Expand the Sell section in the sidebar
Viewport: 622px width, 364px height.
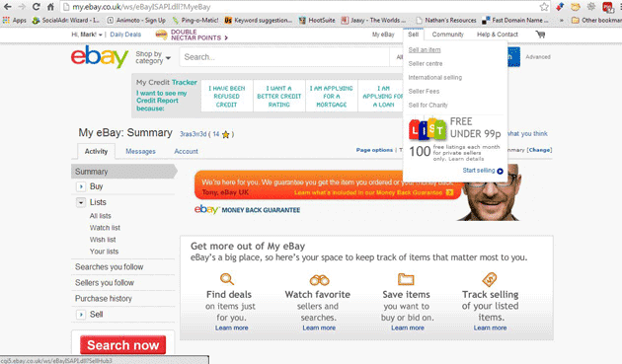click(x=81, y=315)
